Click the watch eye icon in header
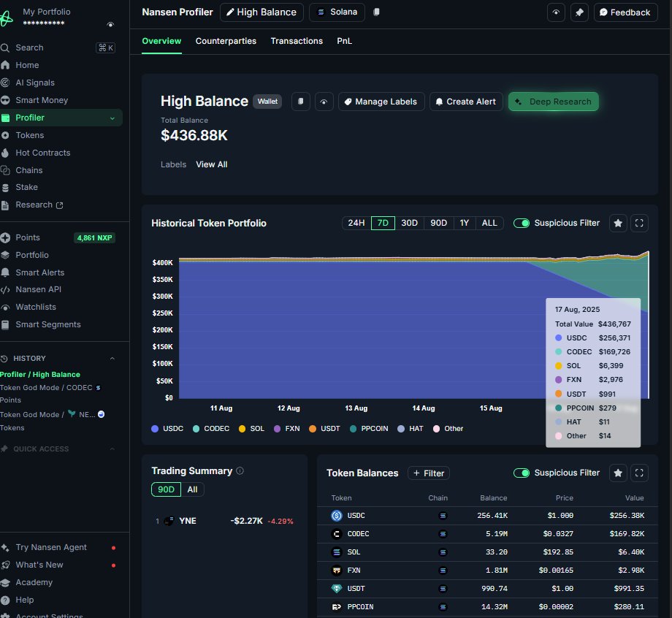The height and width of the screenshot is (618, 672). click(556, 12)
